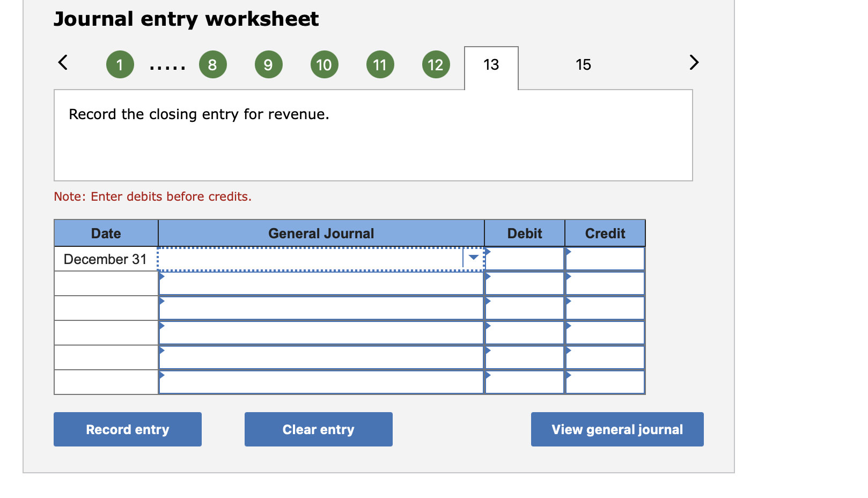Select journal entry 9 circle
The height and width of the screenshot is (498, 868).
click(268, 64)
